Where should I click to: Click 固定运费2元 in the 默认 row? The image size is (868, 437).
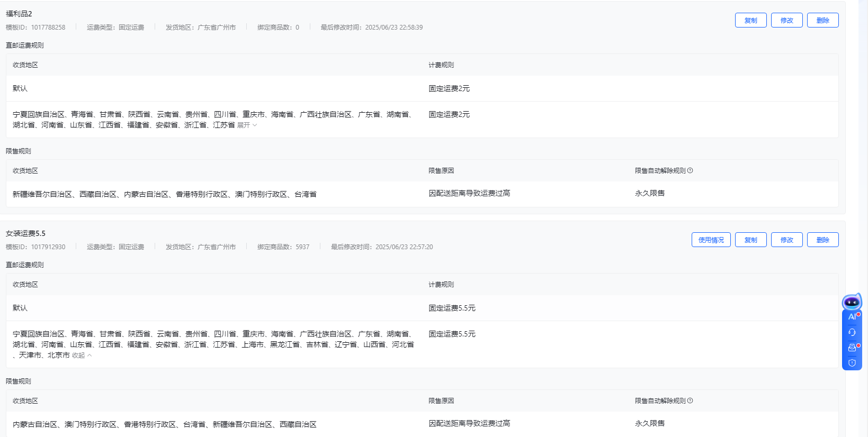(449, 88)
